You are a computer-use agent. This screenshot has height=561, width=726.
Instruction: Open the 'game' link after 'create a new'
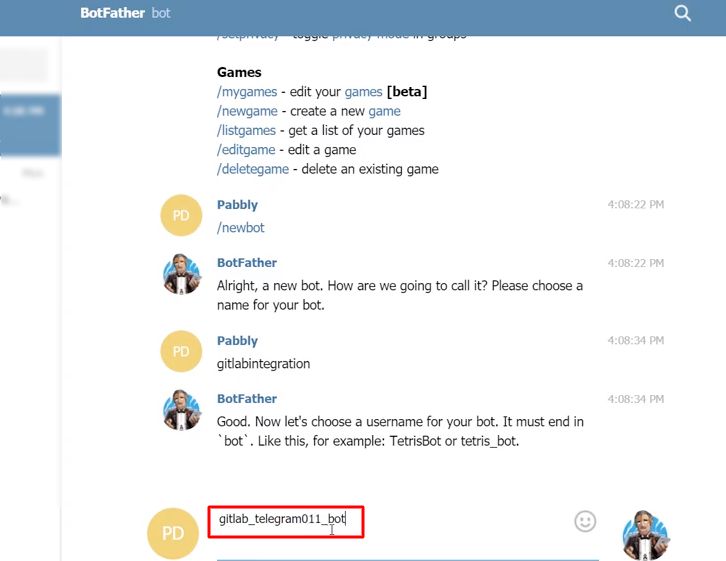[384, 112]
